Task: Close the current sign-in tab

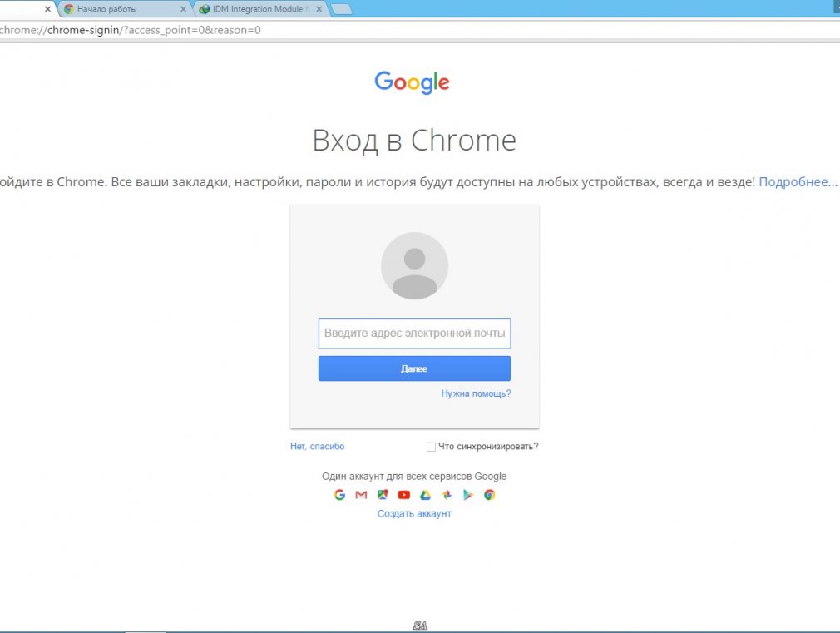Action: [47, 9]
